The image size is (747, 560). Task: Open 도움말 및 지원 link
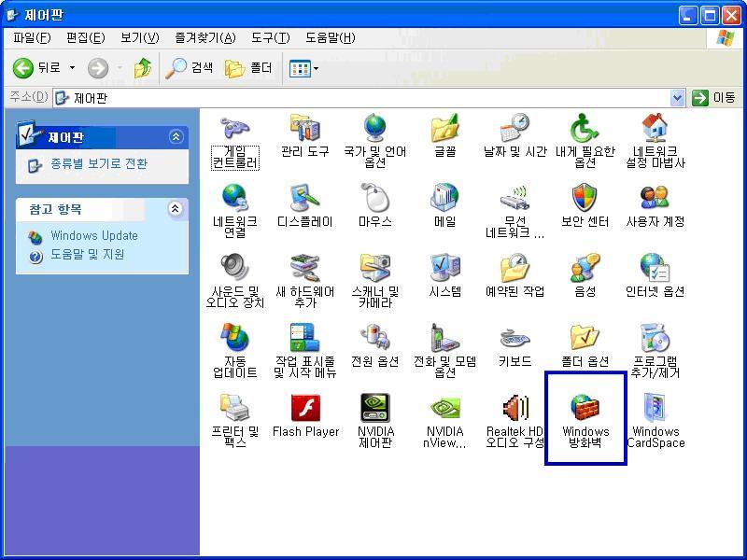click(x=88, y=255)
